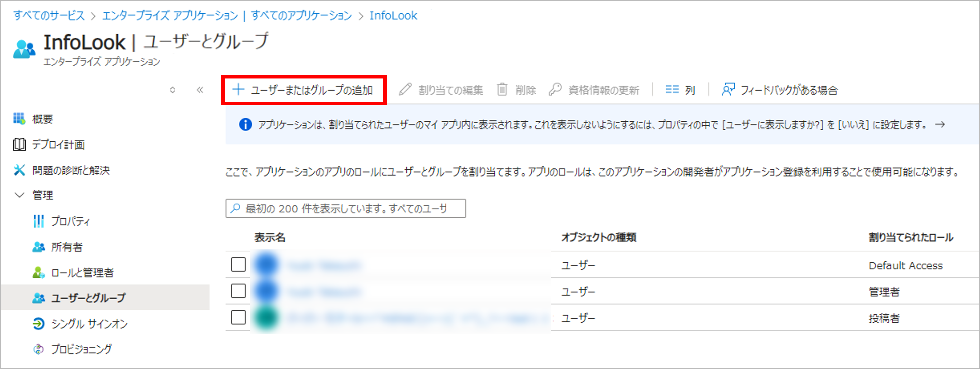Screen dimensions: 980x369
Task: Click the デプロイ計画 book icon
Action: coord(20,144)
